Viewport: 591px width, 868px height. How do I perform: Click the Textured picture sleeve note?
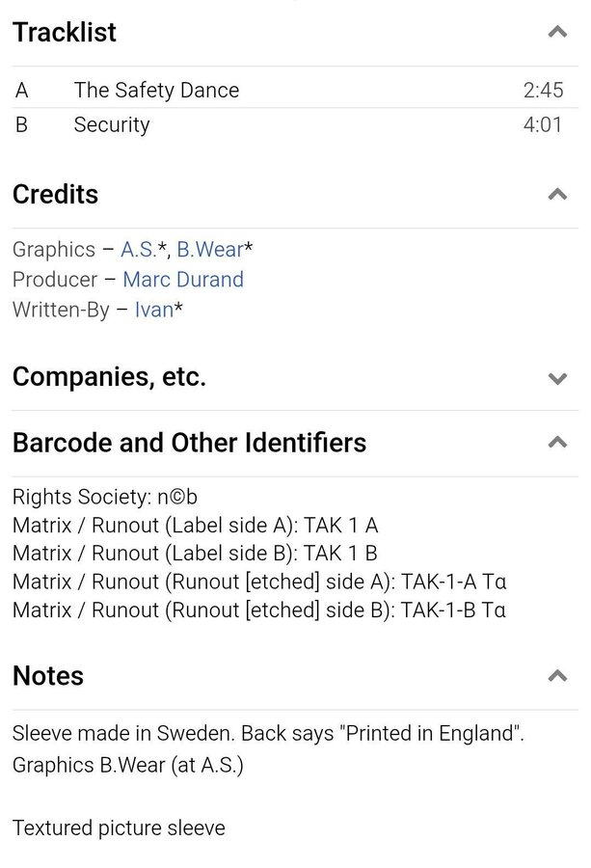119,827
